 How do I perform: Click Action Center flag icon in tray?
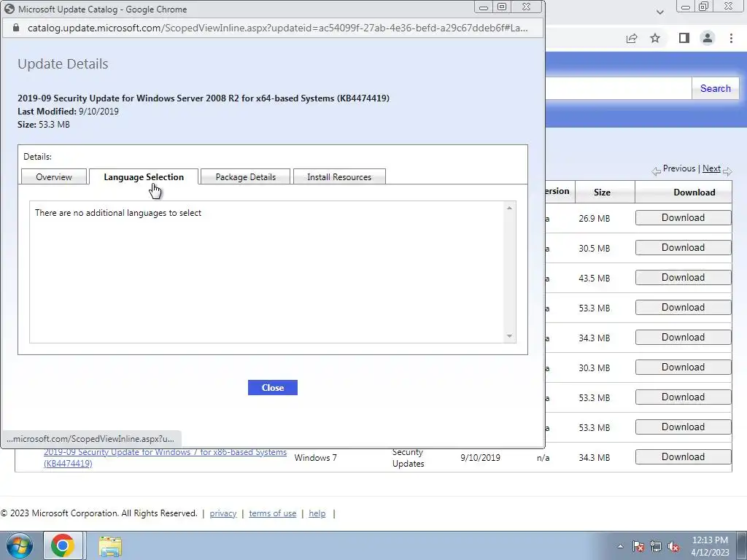[638, 546]
